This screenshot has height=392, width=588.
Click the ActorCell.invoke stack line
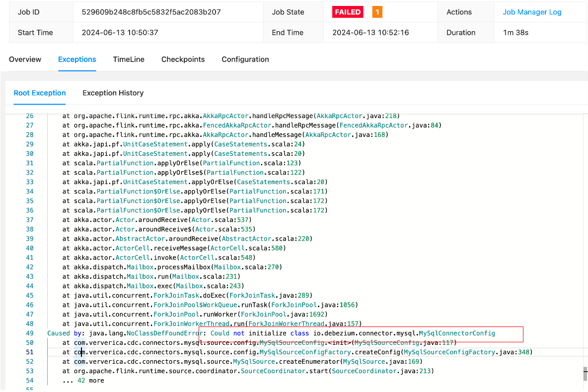pyautogui.click(x=159, y=258)
